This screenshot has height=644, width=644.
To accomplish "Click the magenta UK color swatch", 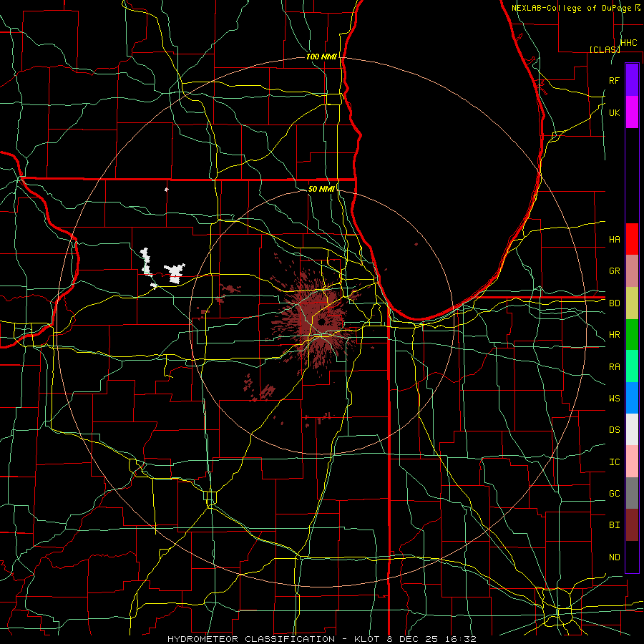I will 632,112.
